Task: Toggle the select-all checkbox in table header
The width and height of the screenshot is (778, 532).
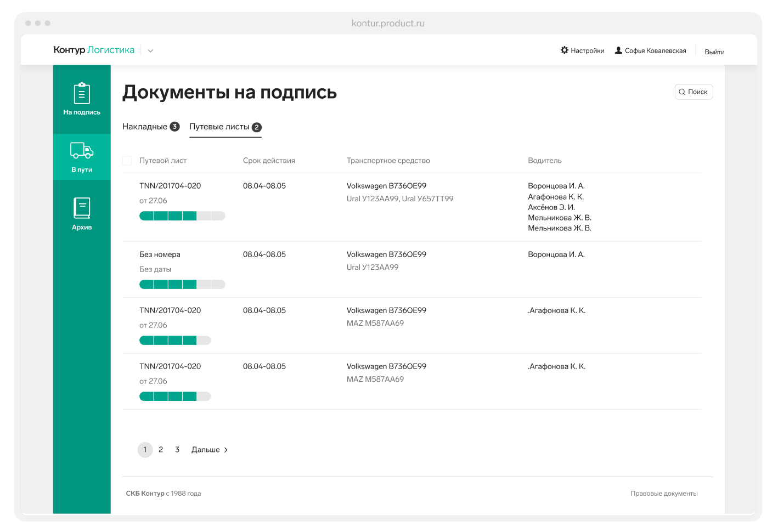Action: (x=127, y=160)
